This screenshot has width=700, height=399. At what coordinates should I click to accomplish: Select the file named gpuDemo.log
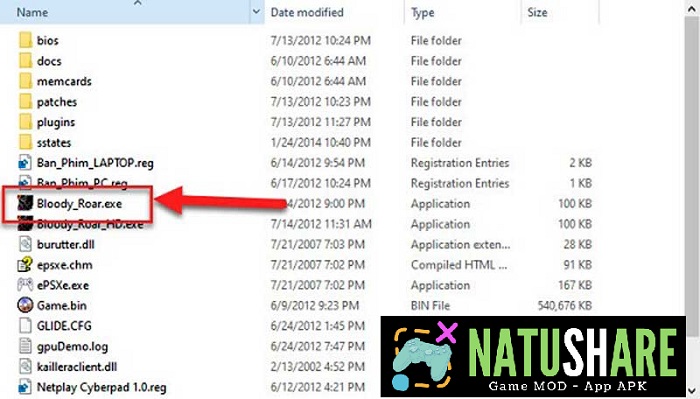(x=72, y=347)
